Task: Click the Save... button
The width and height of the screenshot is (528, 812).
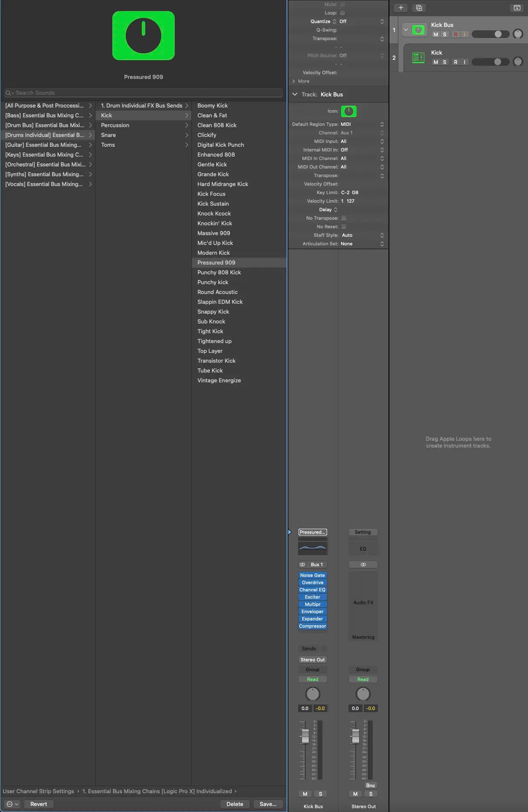Action: tap(268, 804)
